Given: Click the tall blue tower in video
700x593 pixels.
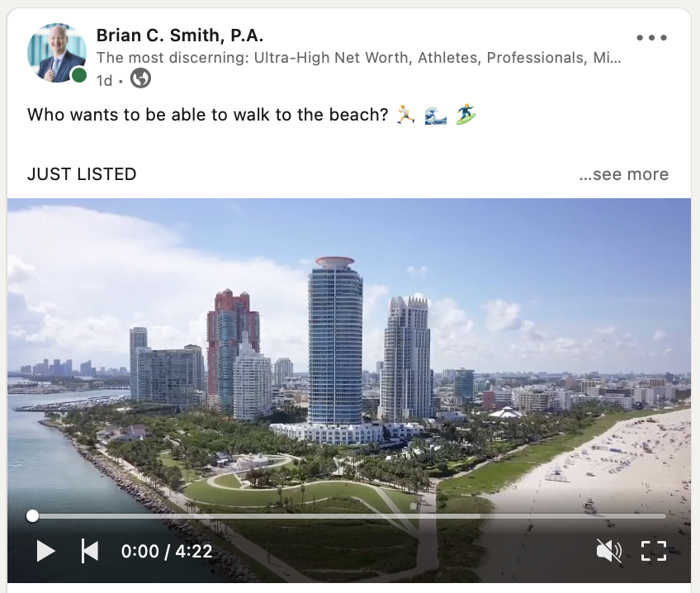Looking at the screenshot, I should 335,342.
